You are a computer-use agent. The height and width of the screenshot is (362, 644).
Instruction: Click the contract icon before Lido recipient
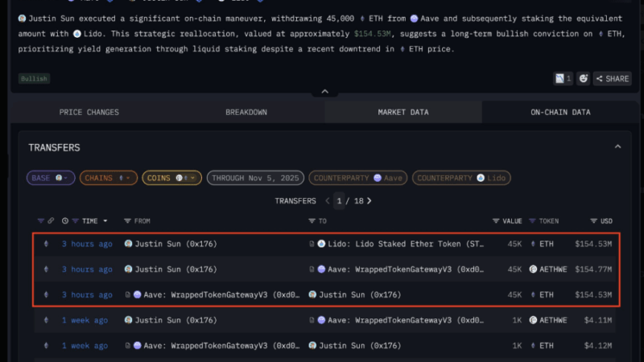coord(312,244)
